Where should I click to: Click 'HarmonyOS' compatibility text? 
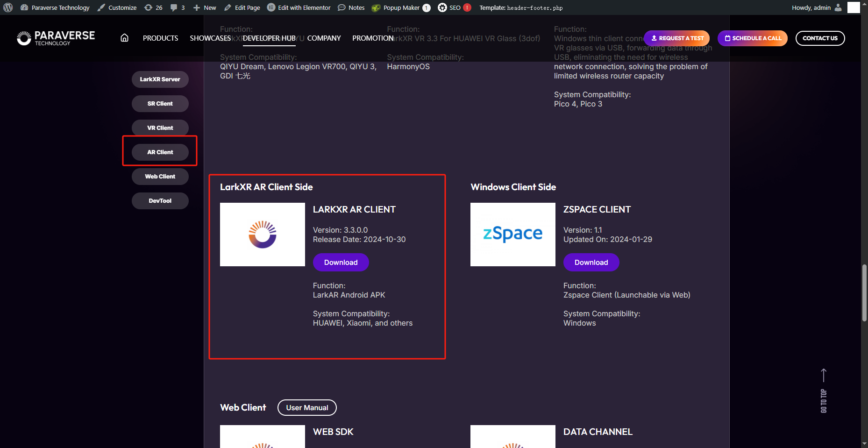coord(408,66)
